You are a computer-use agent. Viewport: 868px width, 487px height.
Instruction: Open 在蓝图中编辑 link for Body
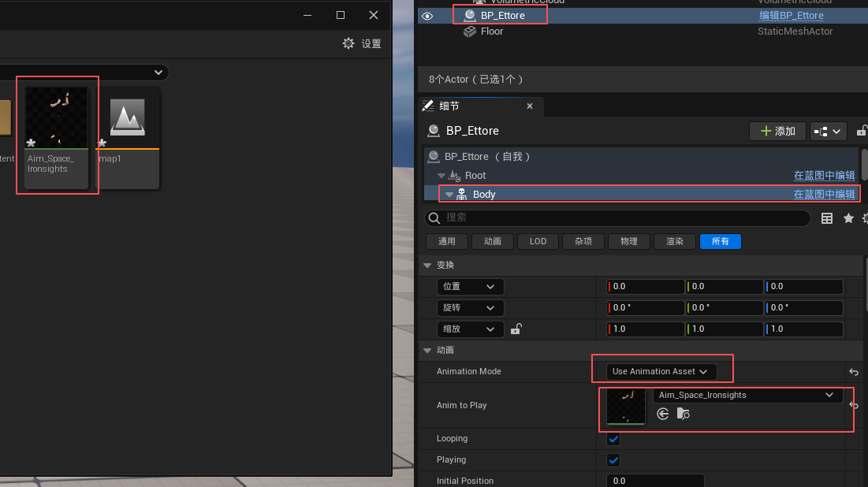[825, 194]
